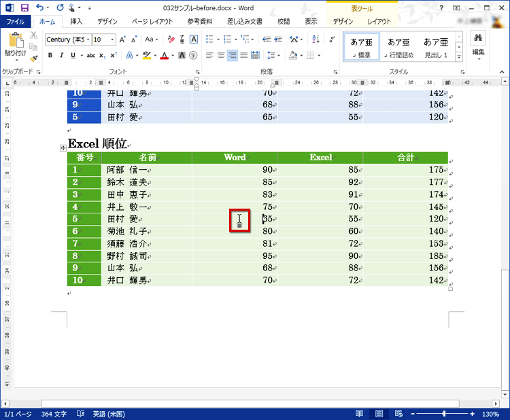Switch to the 参考資料 tab
Screen dimensions: 510x420
200,22
